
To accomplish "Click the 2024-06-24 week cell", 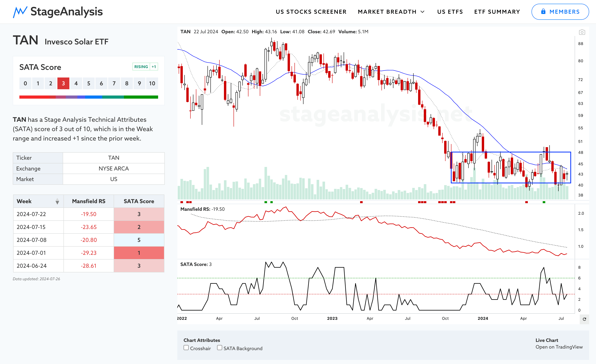I will pos(38,266).
